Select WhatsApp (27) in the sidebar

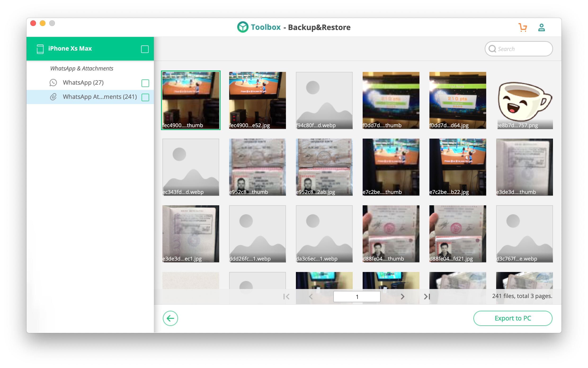83,83
